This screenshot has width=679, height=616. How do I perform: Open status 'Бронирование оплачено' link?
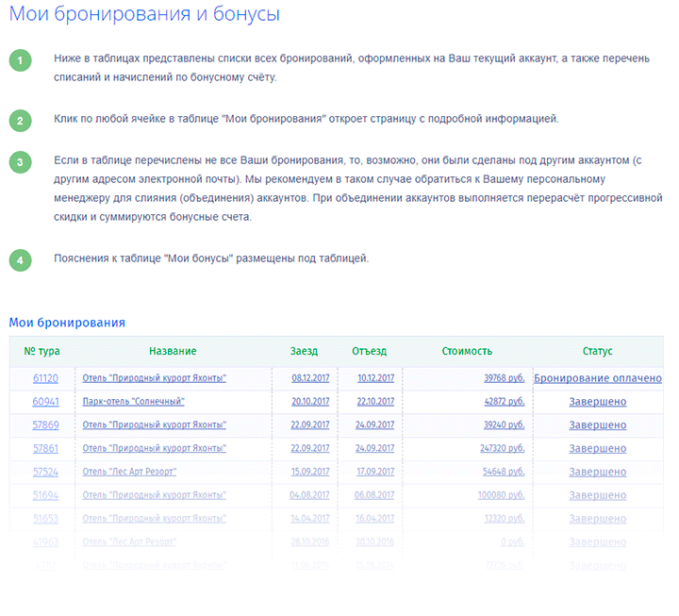[598, 378]
